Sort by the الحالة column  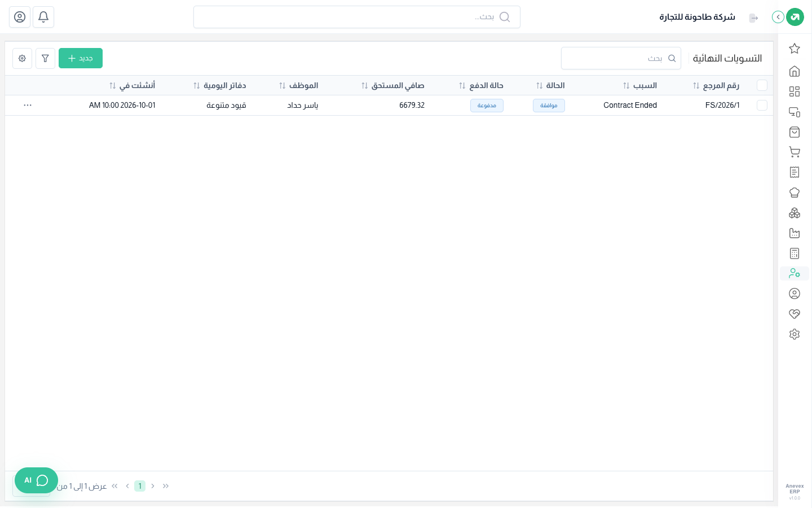[550, 86]
